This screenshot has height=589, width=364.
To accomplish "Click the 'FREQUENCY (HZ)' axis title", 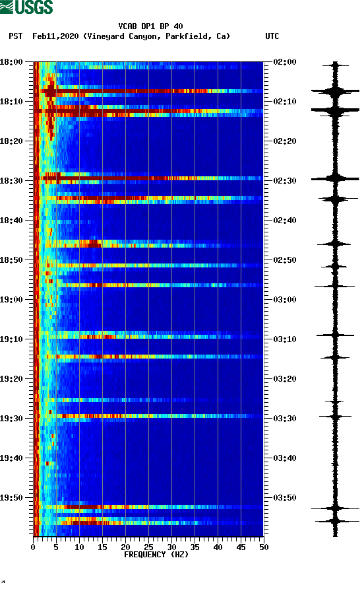I will (156, 555).
